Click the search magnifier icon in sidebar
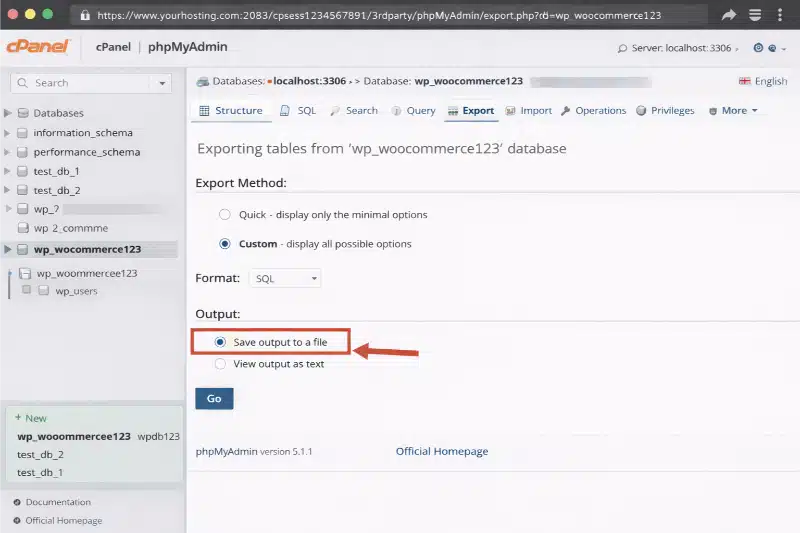Image resolution: width=800 pixels, height=533 pixels. point(22,83)
